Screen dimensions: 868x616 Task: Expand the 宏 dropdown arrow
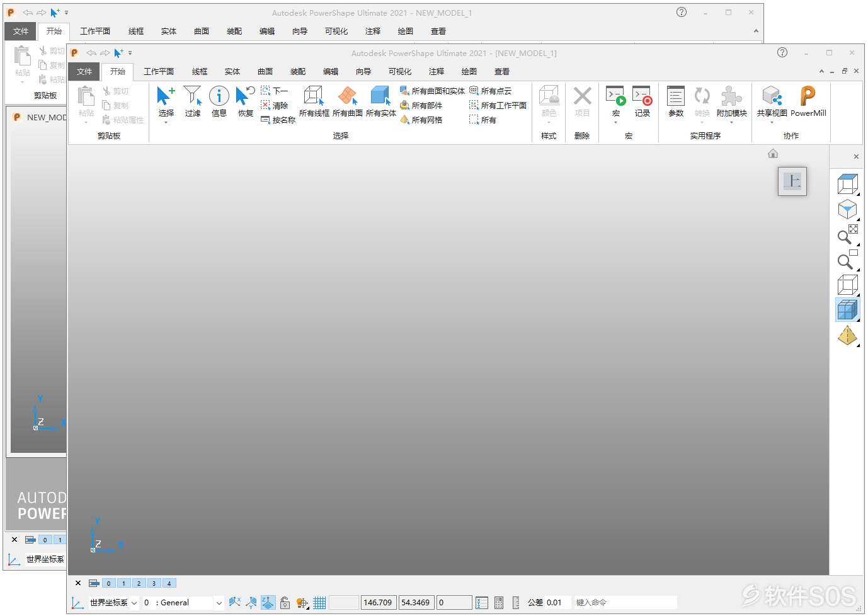615,122
